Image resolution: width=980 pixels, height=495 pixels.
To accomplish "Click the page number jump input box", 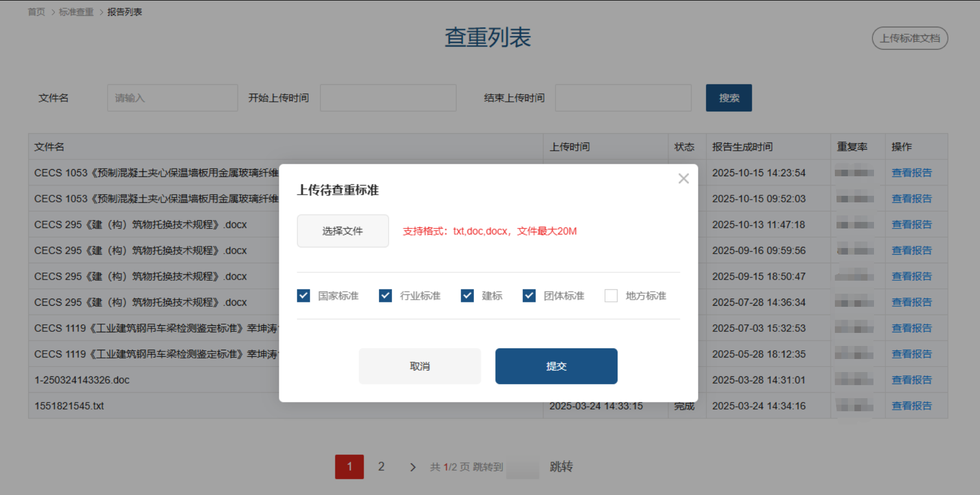I will 522,467.
